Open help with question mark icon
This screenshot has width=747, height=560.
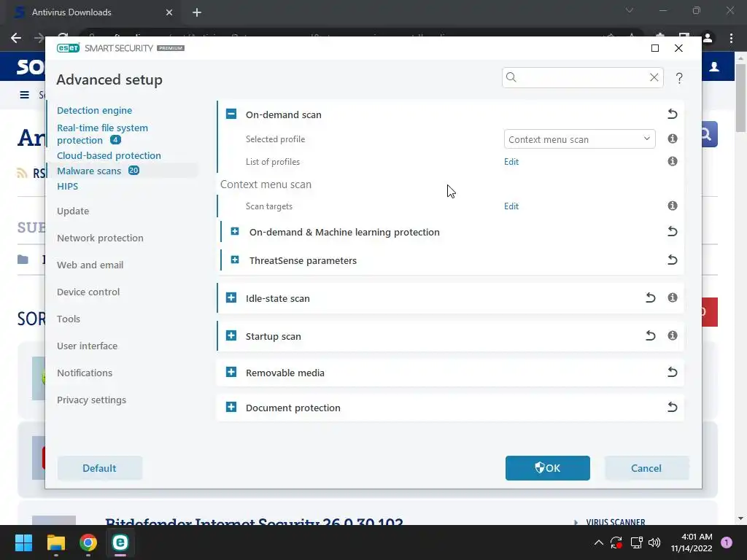coord(679,77)
